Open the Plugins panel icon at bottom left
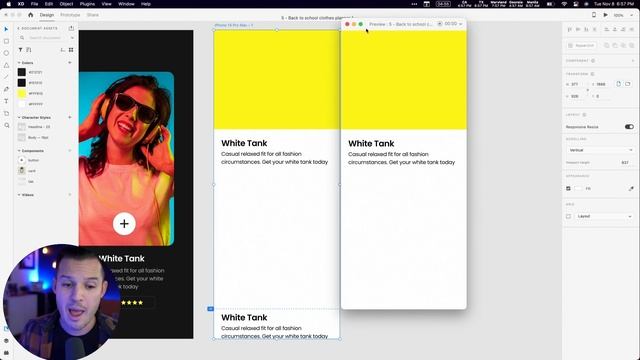The height and width of the screenshot is (360, 640). point(6,352)
